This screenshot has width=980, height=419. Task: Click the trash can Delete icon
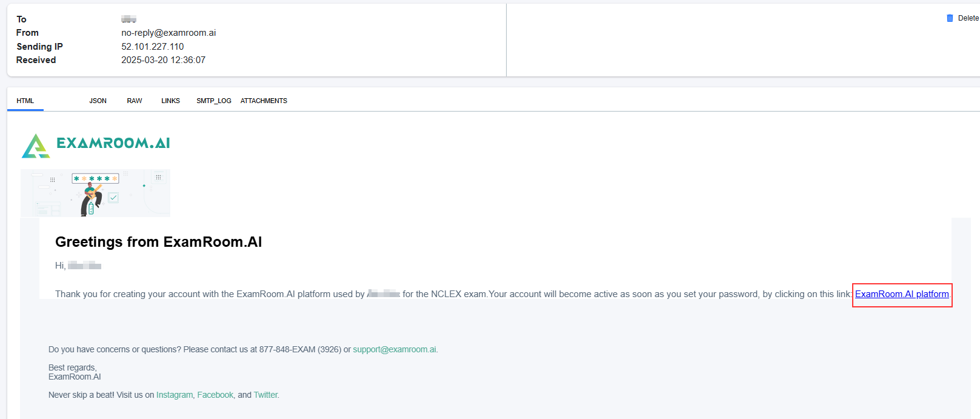[x=950, y=18]
